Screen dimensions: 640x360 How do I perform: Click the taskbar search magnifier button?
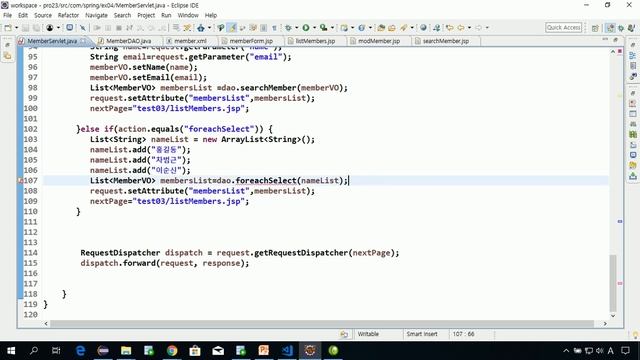[34, 351]
